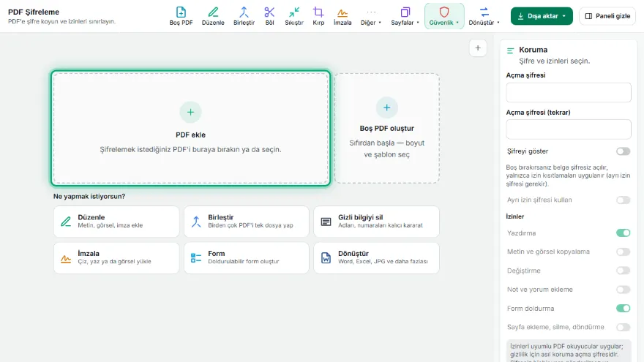
Task: Enable Metin ve görsel kopyalama switch
Action: click(x=623, y=252)
